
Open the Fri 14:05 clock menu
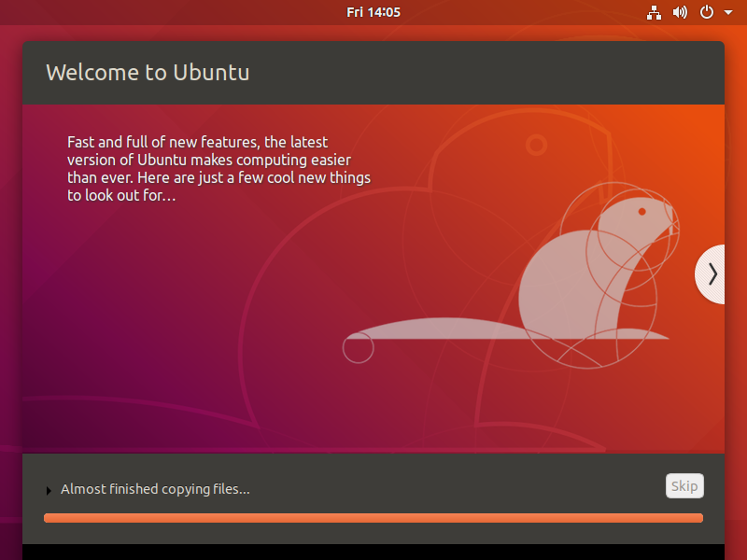point(373,12)
